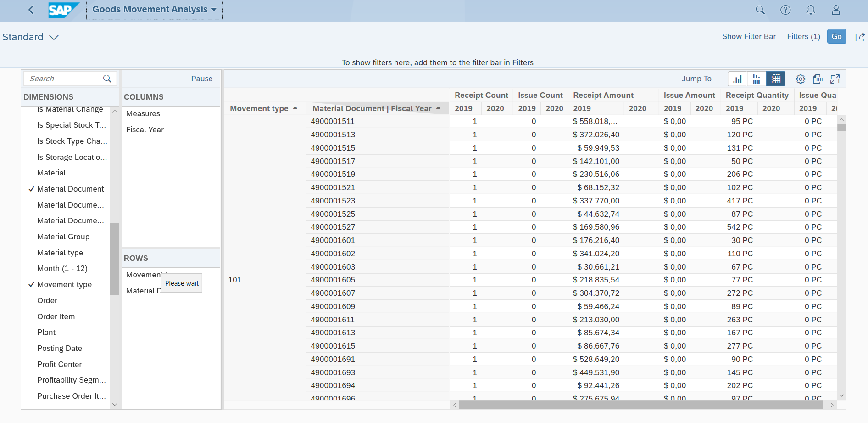Open the user profile menu
The width and height of the screenshot is (868, 423).
pos(836,9)
